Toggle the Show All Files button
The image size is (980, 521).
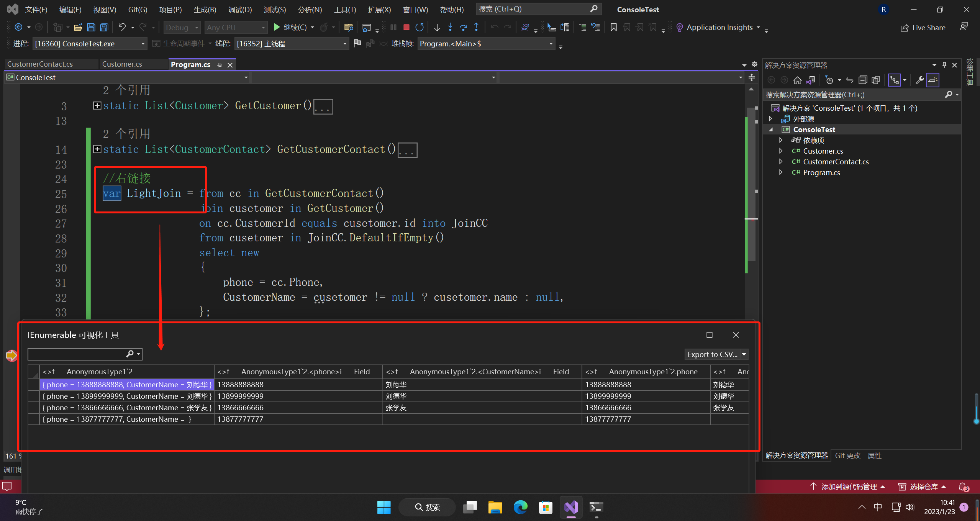click(876, 80)
